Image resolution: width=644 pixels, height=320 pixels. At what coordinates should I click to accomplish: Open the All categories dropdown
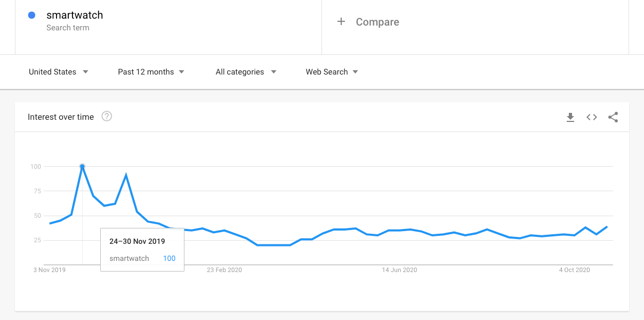coord(246,72)
